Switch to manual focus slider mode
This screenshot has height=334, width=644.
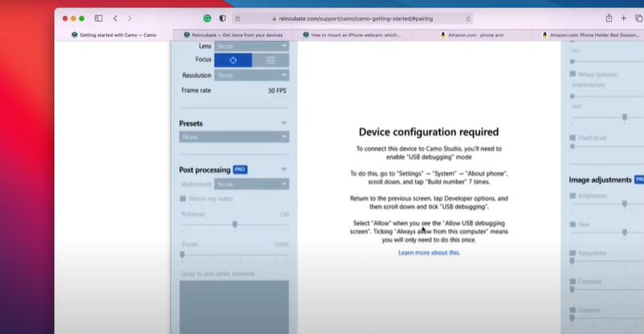pyautogui.click(x=271, y=60)
